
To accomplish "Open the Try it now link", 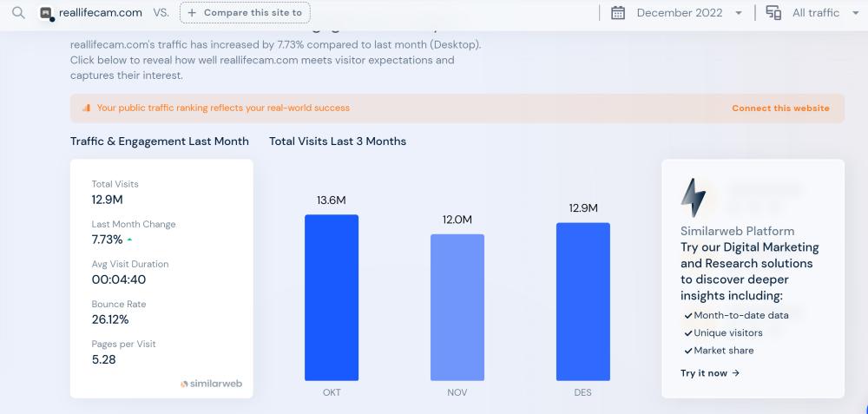I will coord(710,373).
